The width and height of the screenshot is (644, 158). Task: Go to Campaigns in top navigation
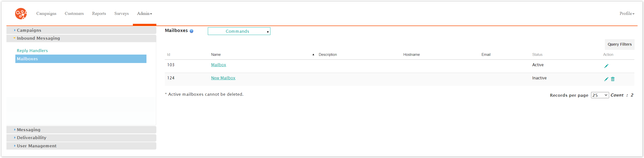(x=46, y=14)
